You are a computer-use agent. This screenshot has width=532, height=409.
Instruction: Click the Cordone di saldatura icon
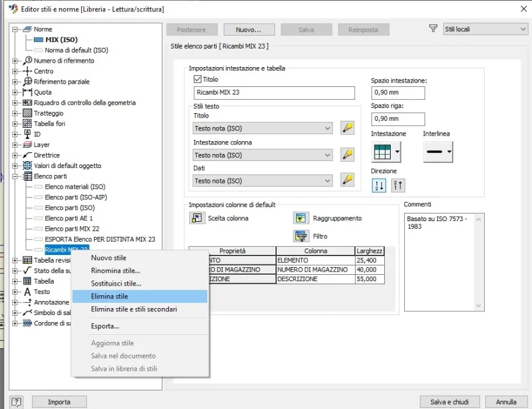27,323
